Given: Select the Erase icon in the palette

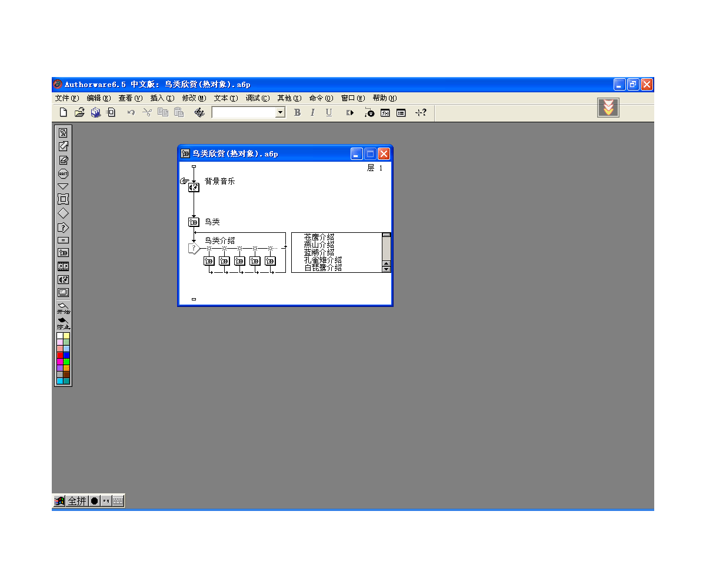Looking at the screenshot, I should pos(63,160).
